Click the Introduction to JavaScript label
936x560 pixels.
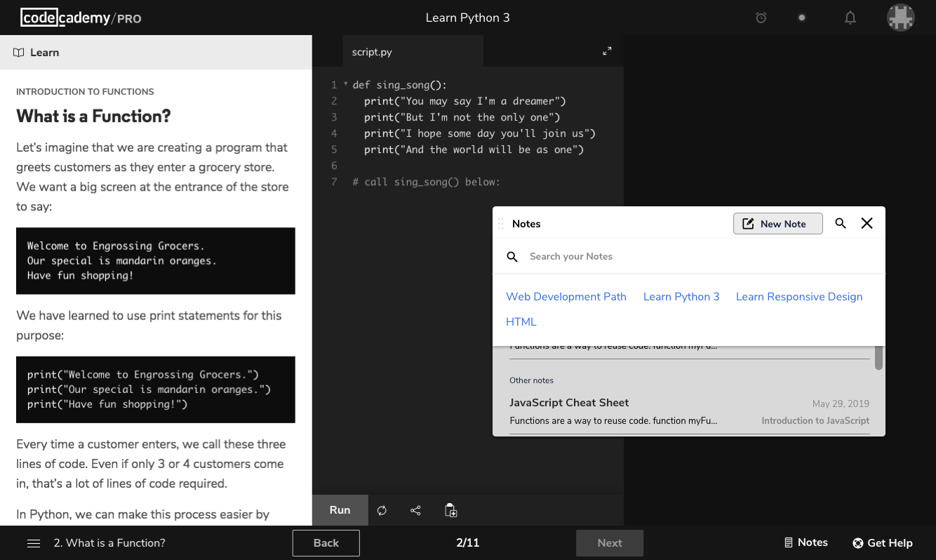pos(815,421)
